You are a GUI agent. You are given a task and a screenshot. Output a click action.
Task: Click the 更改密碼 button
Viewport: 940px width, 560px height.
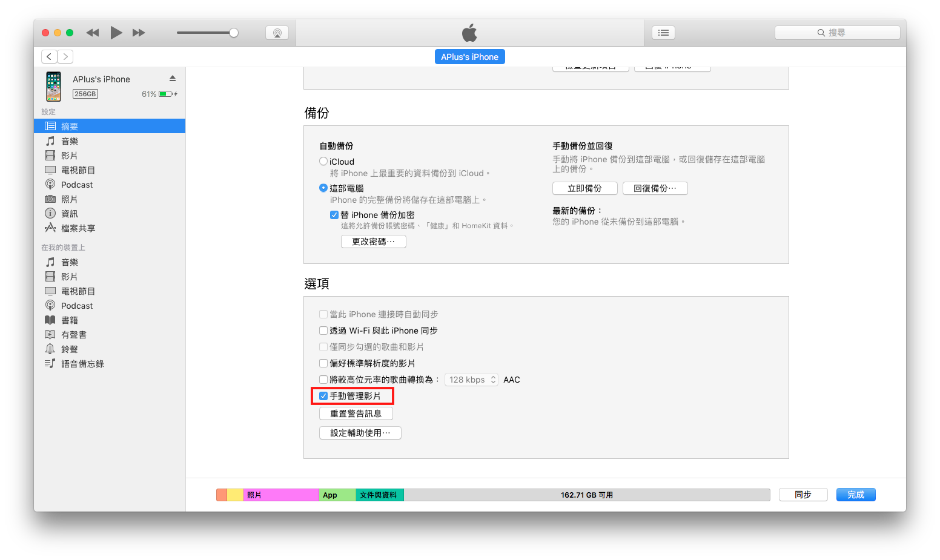[374, 242]
